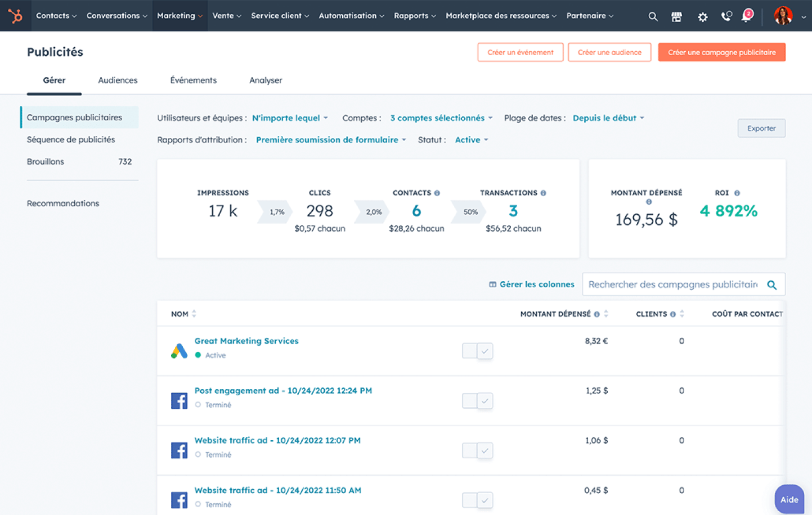The width and height of the screenshot is (812, 515).
Task: Open the marketplace storefront icon
Action: tap(676, 16)
